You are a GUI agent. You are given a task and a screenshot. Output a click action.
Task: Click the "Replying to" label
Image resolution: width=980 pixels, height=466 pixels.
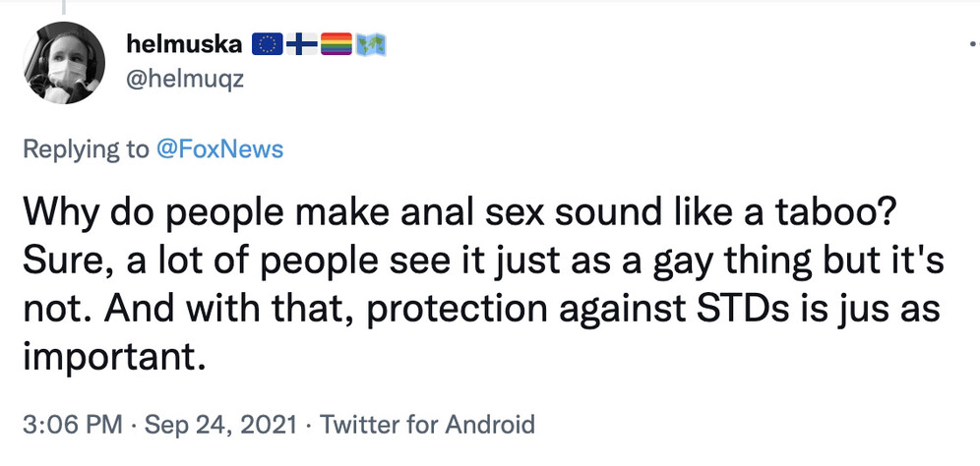(x=86, y=148)
